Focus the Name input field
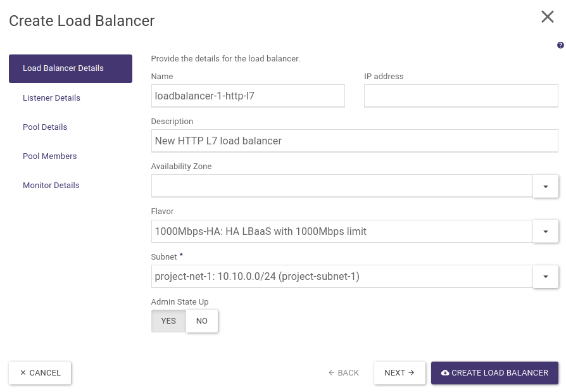 point(248,96)
